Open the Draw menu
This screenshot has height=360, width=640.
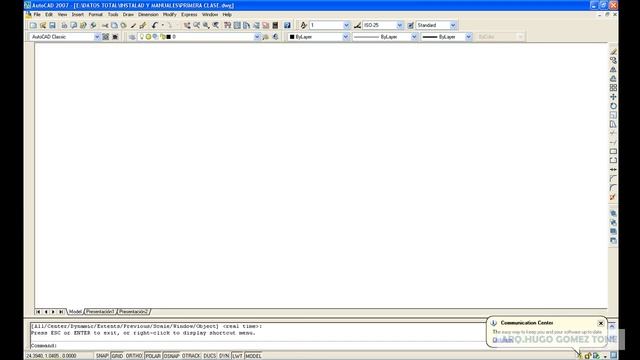[x=128, y=14]
